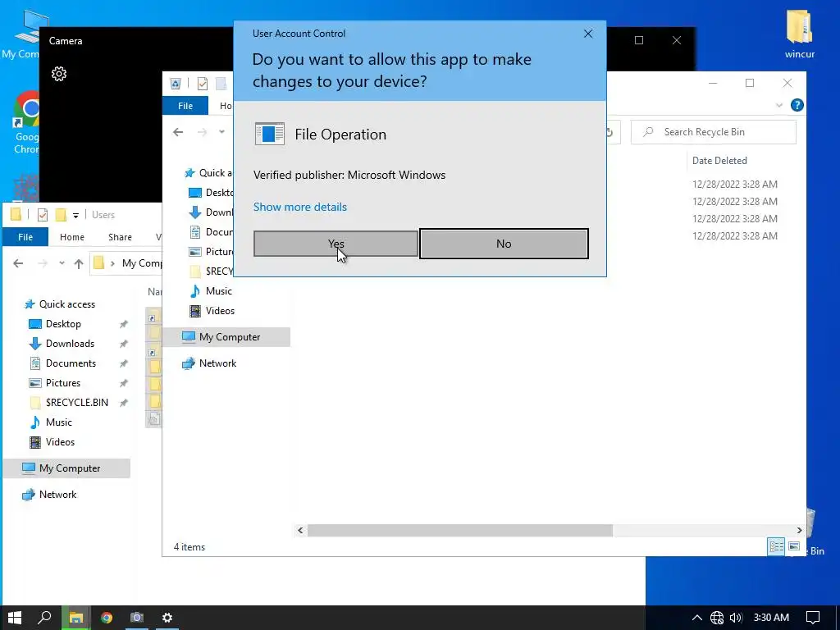
Task: Click network globe tray icon
Action: click(717, 618)
